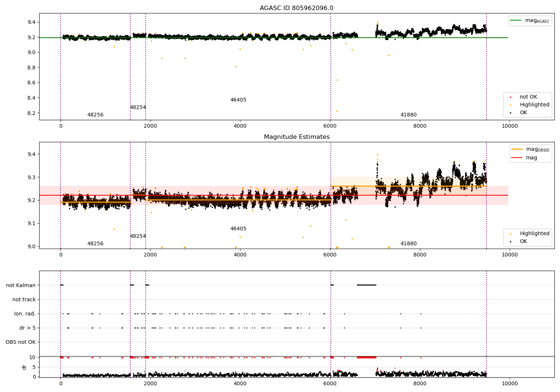Click OBSID label 41880 in top plot
The height and width of the screenshot is (392, 560).
[408, 115]
